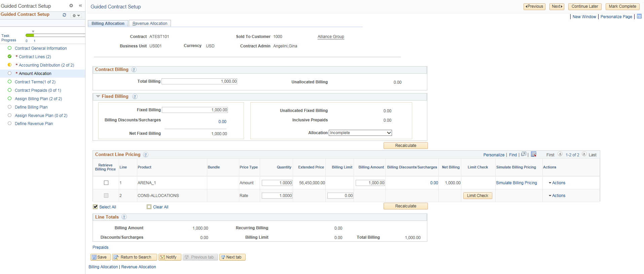
Task: Open the Allocation dropdown showing Incomplete
Action: pos(360,133)
